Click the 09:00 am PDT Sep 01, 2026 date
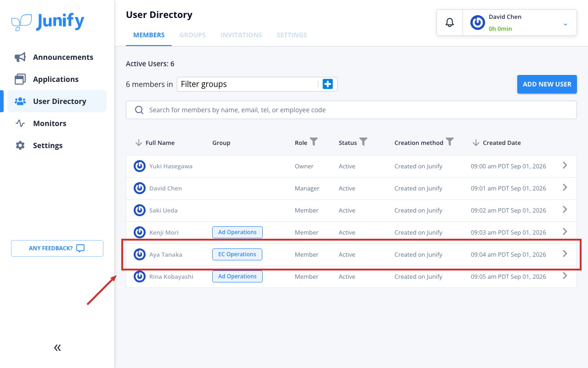588x368 pixels. coord(509,166)
